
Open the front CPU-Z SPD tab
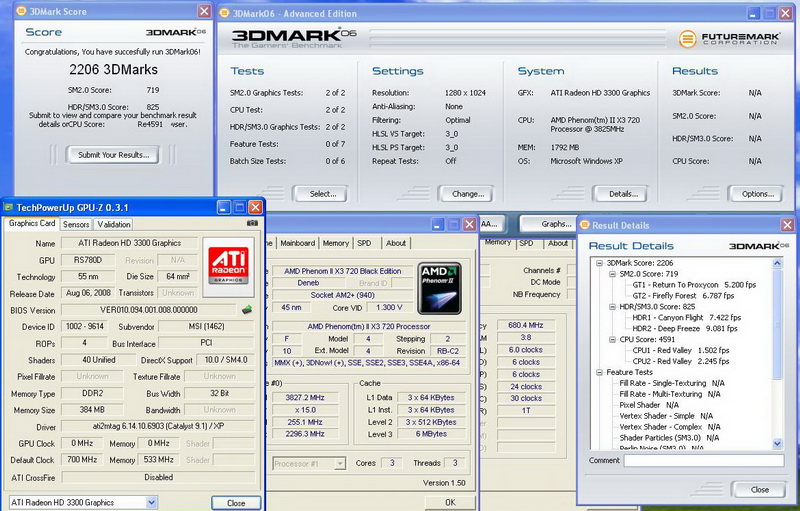point(364,243)
